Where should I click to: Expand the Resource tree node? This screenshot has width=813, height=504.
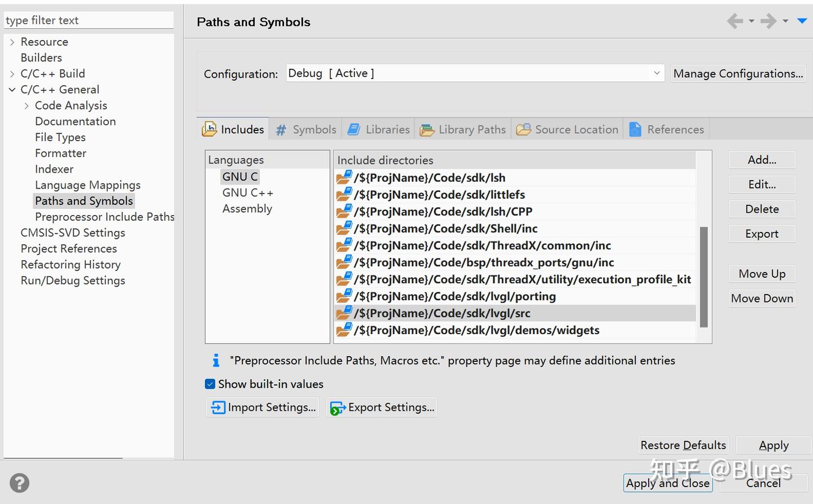[12, 42]
